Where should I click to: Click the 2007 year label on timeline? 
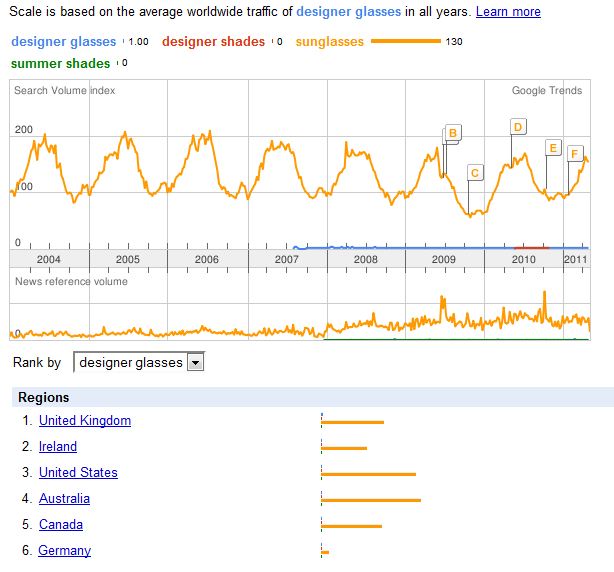tap(287, 259)
